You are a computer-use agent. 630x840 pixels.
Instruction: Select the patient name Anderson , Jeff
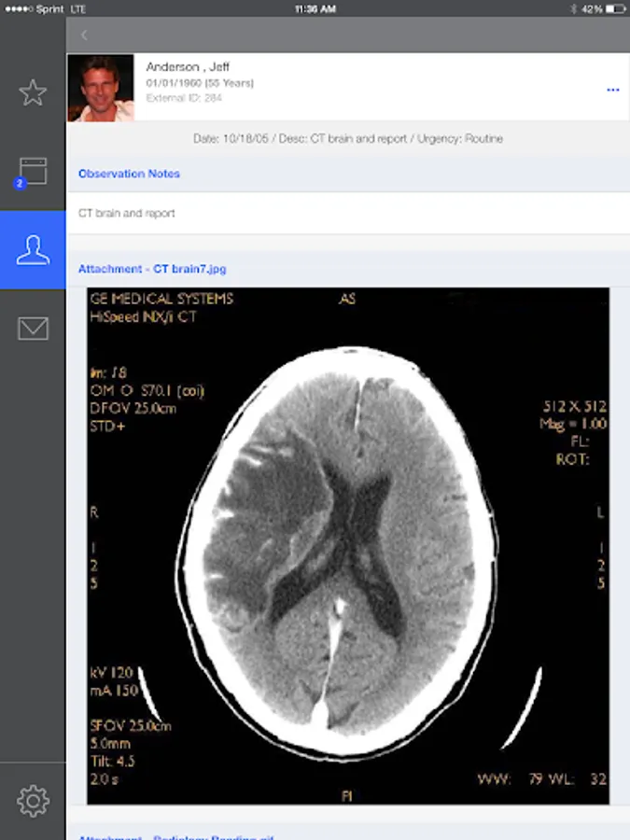click(188, 67)
